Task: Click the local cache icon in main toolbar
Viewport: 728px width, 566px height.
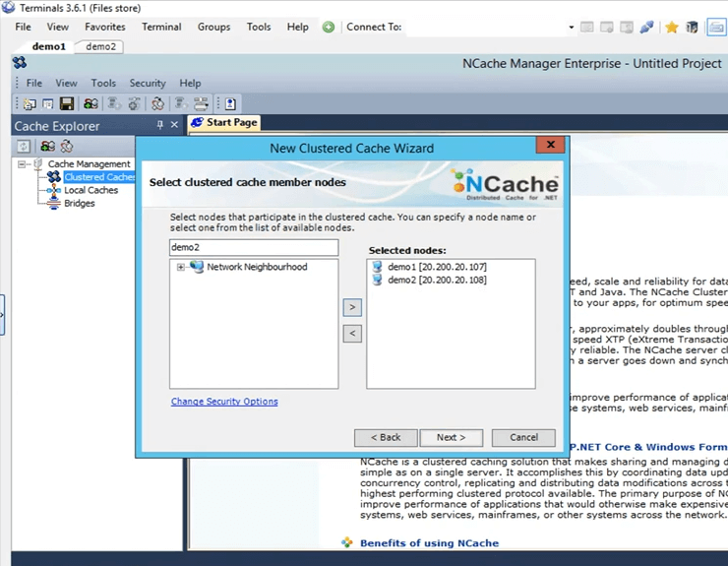Action: coord(157,103)
